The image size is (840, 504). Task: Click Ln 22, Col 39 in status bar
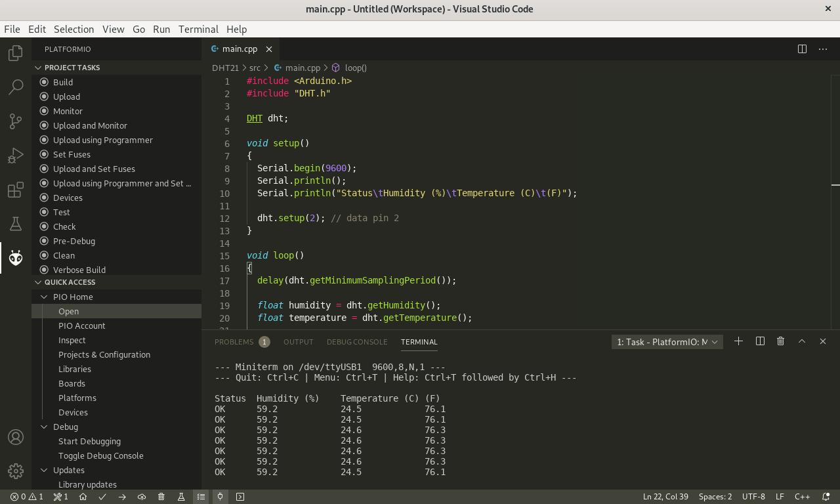(x=665, y=497)
